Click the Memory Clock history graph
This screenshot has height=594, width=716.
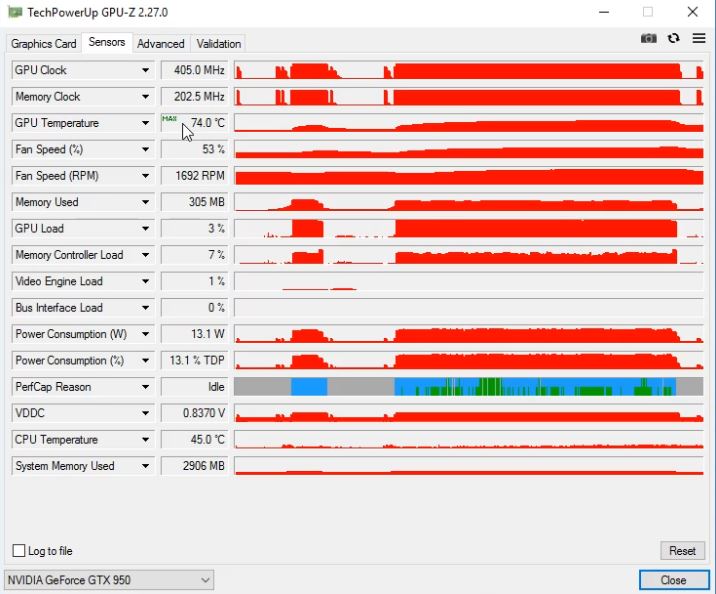tap(469, 97)
